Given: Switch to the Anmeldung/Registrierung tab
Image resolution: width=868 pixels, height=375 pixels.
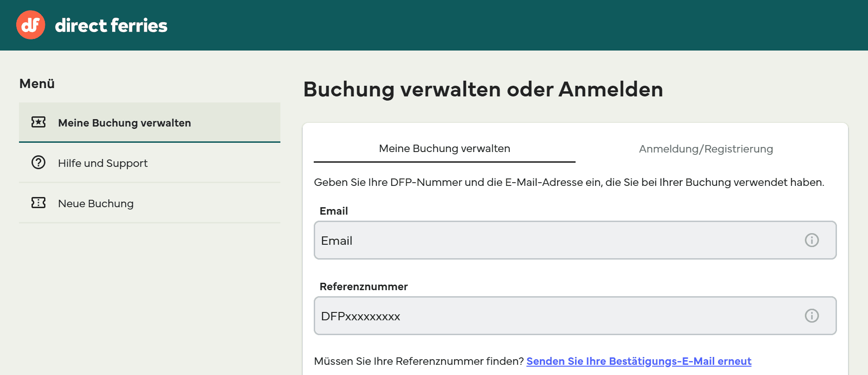Looking at the screenshot, I should pyautogui.click(x=706, y=149).
